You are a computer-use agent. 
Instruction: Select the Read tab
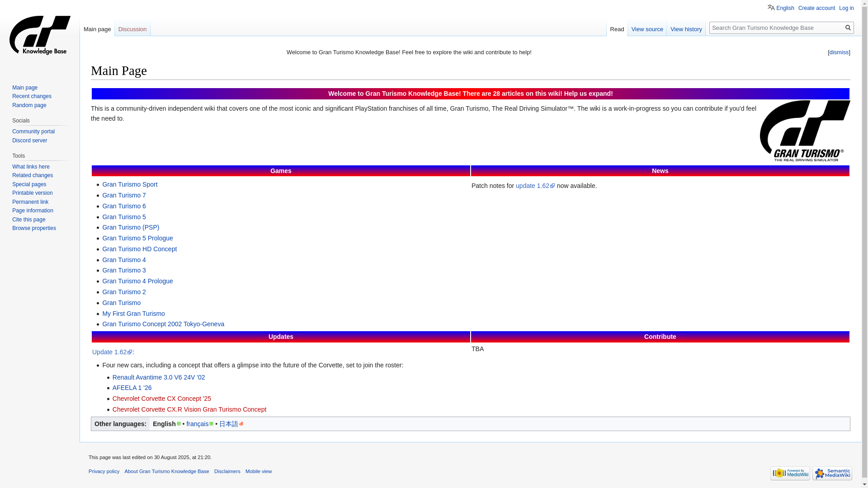coord(617,29)
